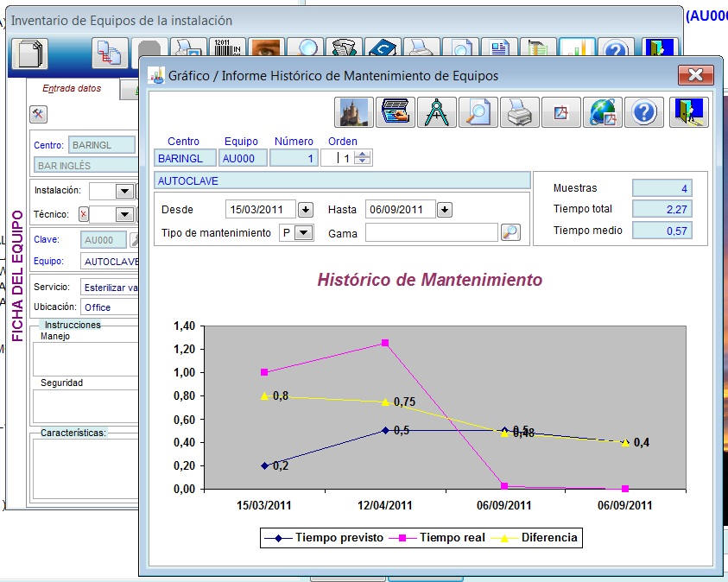Click the Orden number input field
This screenshot has height=582, width=728.
click(338, 158)
